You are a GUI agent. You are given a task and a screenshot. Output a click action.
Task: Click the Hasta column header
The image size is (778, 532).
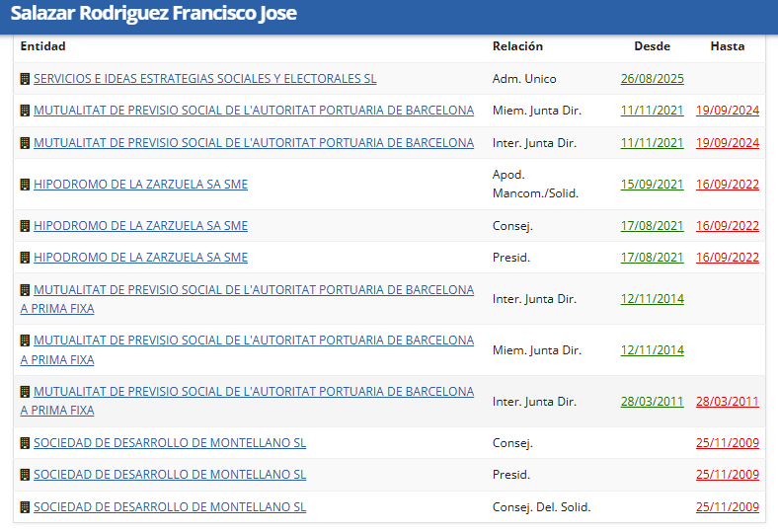[x=727, y=46]
